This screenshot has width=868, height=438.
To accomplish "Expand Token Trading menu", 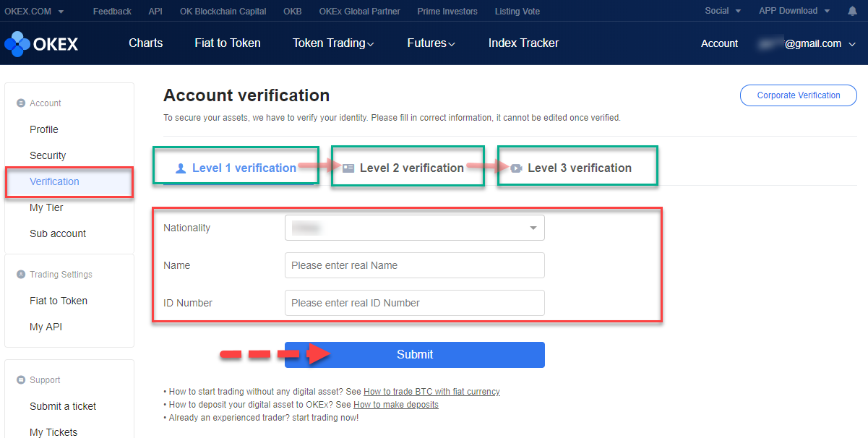I will pyautogui.click(x=333, y=43).
